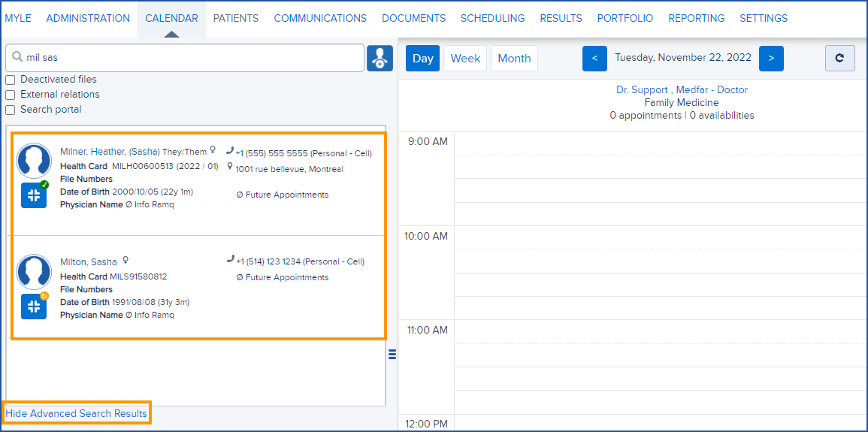Collapse results via Hide Advanced Search Results
This screenshot has width=868, height=432.
(76, 413)
